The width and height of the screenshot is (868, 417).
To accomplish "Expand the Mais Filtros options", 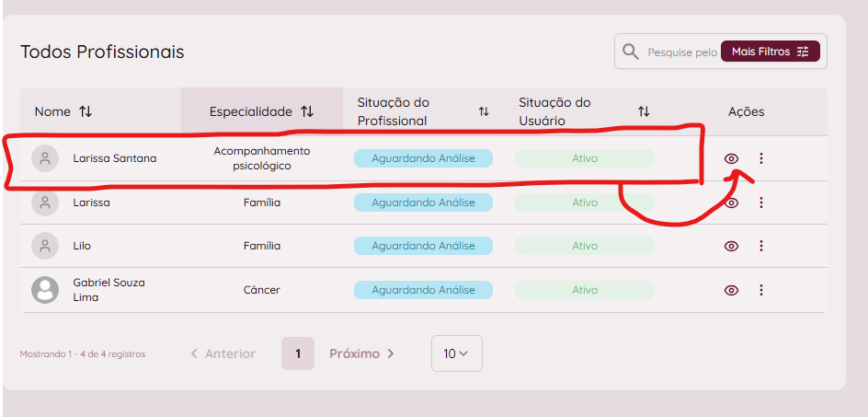I will tap(770, 52).
